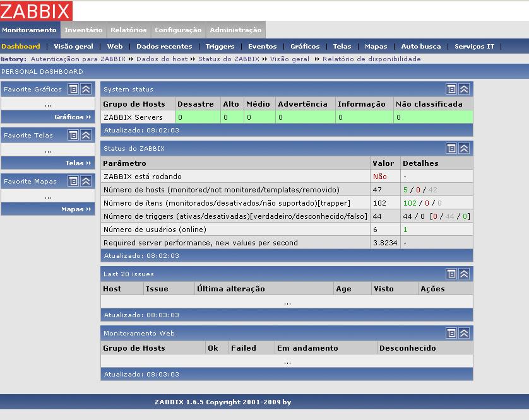529x420 pixels.
Task: Open Mapas in the submenu bar
Action: (376, 46)
